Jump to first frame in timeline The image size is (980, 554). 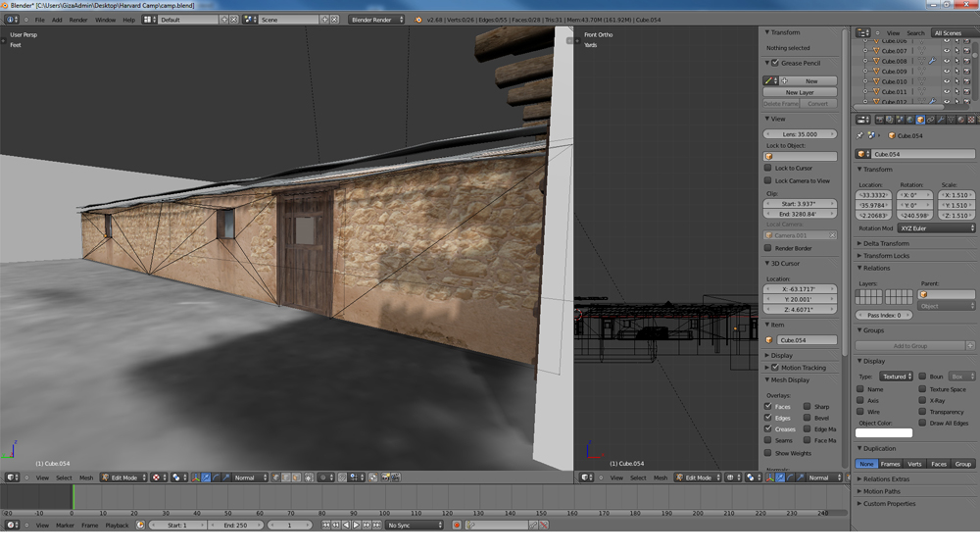click(325, 526)
